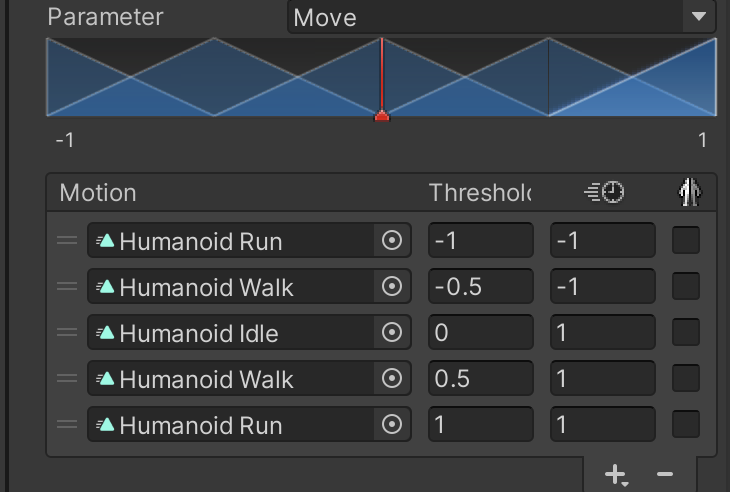
Task: Click the red marker in blend graph
Action: pos(382,115)
